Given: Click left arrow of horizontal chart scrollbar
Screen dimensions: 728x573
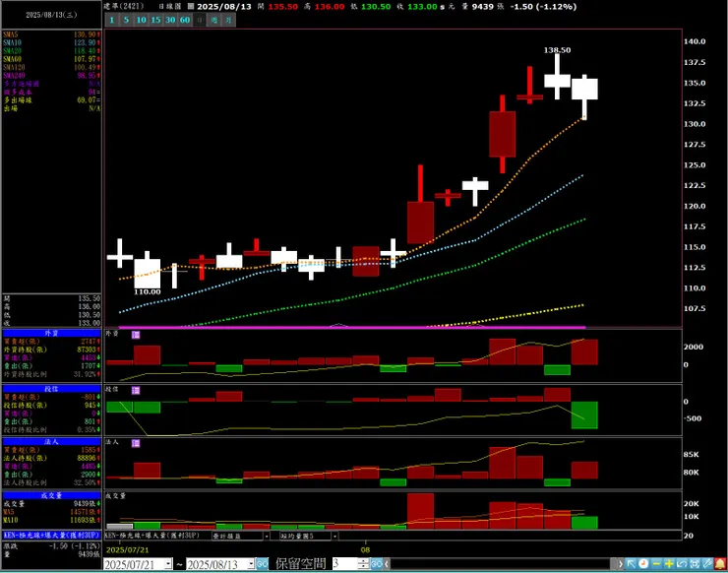Looking at the screenshot, I should [387, 564].
